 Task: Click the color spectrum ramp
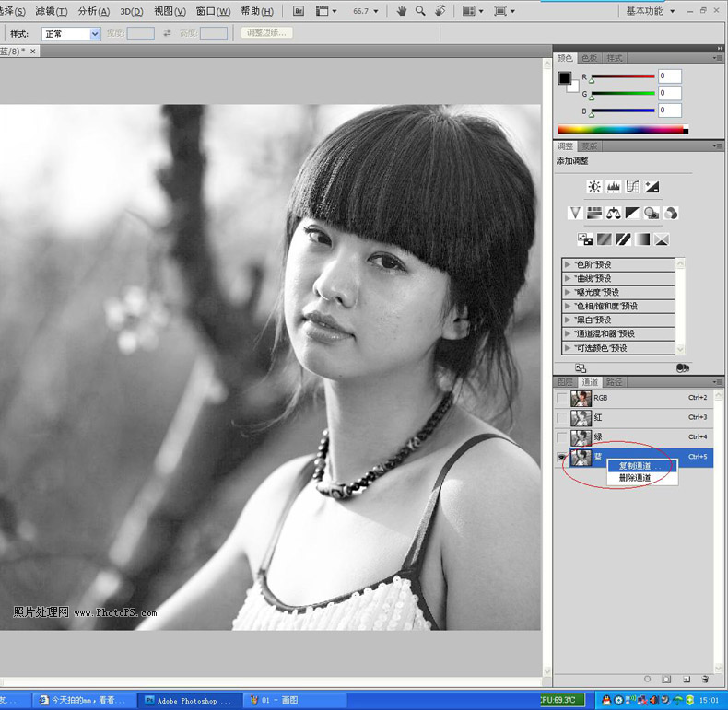click(623, 130)
